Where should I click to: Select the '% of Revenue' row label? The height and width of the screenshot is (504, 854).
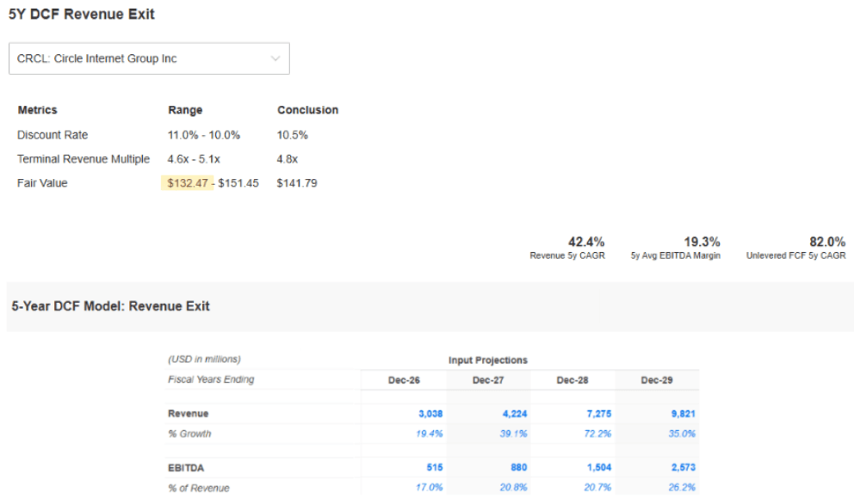tap(199, 489)
